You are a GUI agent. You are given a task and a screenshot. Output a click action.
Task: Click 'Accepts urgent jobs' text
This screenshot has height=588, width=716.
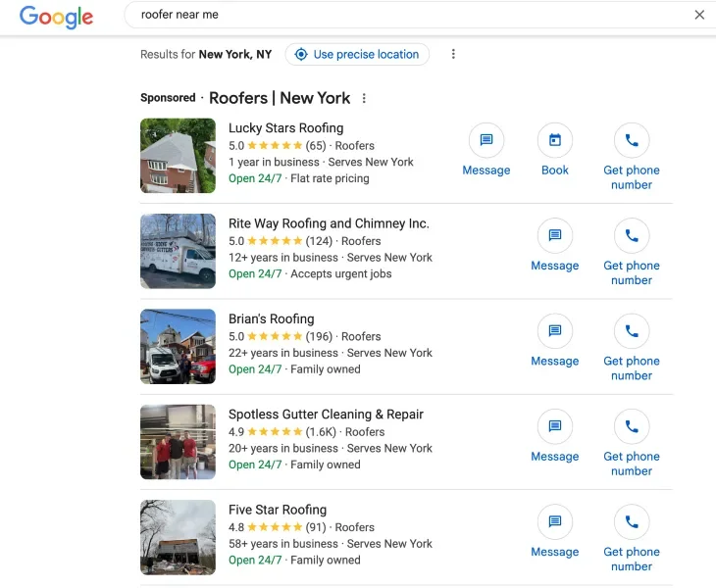(x=341, y=273)
